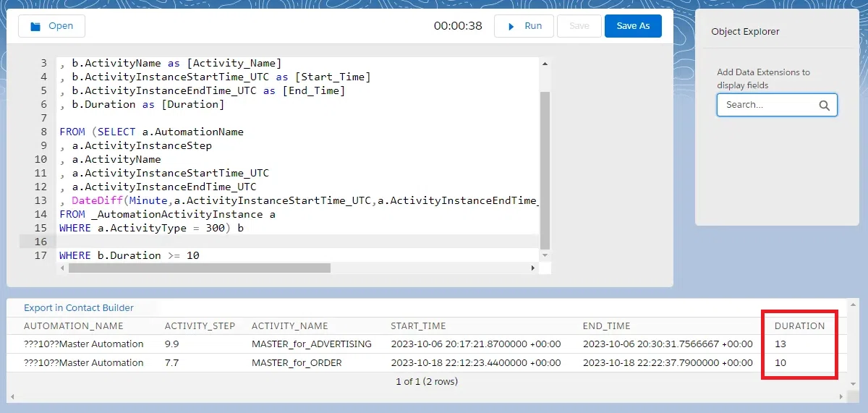
Task: Click the activity step value 9.9
Action: (x=172, y=344)
